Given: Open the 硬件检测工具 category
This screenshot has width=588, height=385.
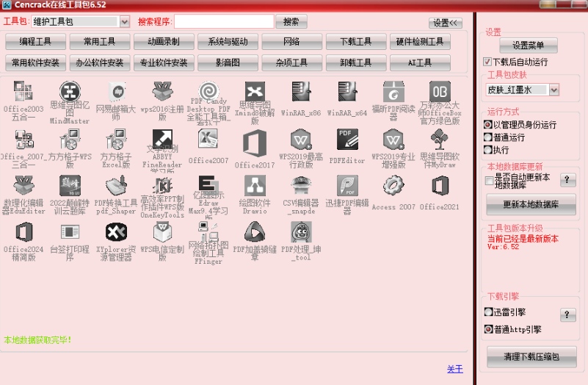Looking at the screenshot, I should [420, 42].
